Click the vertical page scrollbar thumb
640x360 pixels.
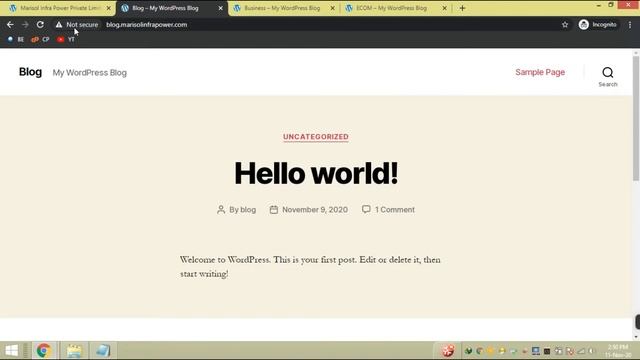click(x=636, y=118)
